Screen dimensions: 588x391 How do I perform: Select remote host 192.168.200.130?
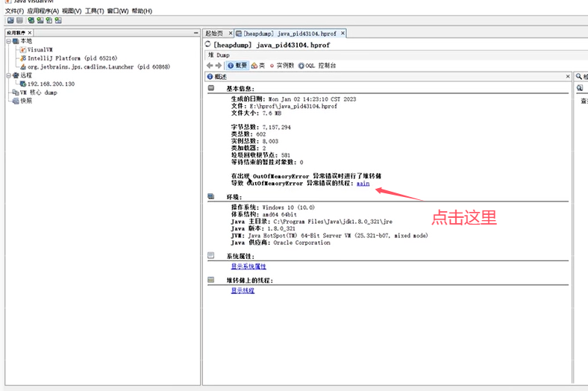[x=51, y=84]
